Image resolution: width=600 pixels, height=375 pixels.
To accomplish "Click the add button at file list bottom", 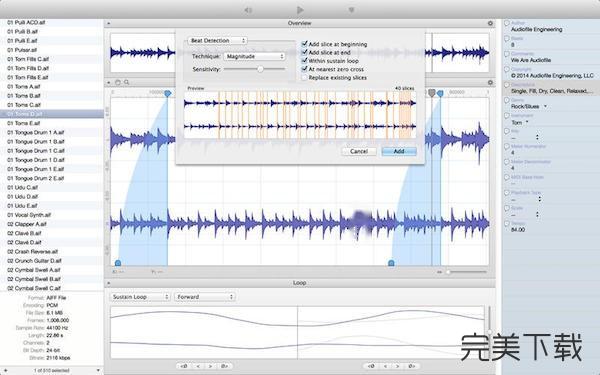I will click(x=5, y=370).
